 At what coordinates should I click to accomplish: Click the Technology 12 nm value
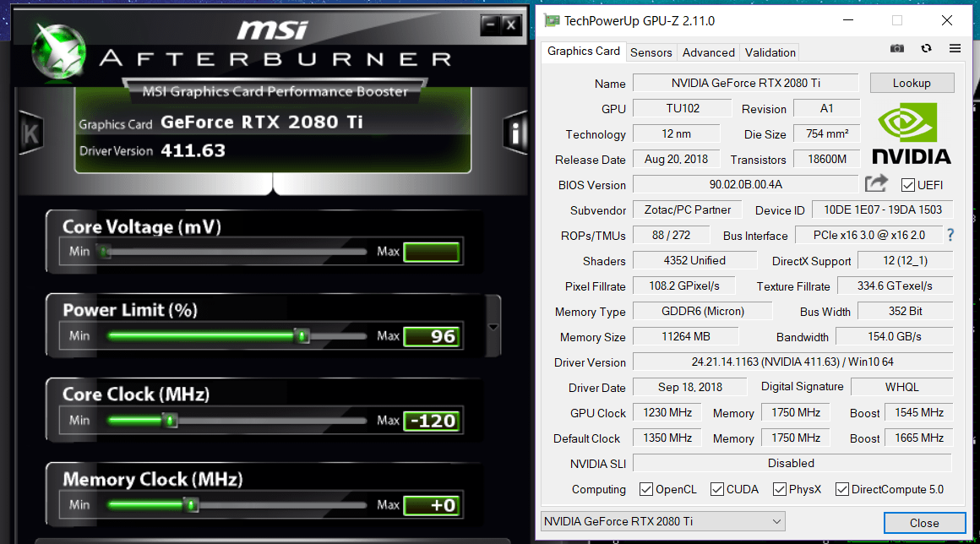[x=676, y=133]
